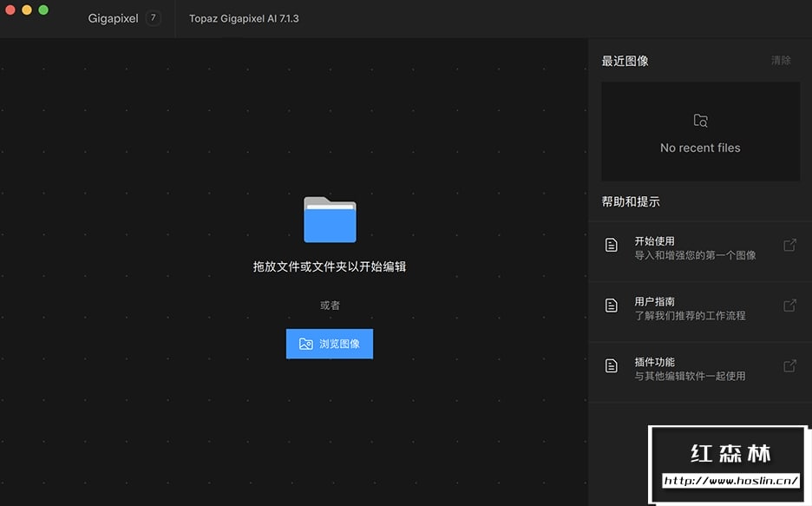Minimize the window with the yellow button
This screenshot has height=506, width=812.
[x=26, y=10]
